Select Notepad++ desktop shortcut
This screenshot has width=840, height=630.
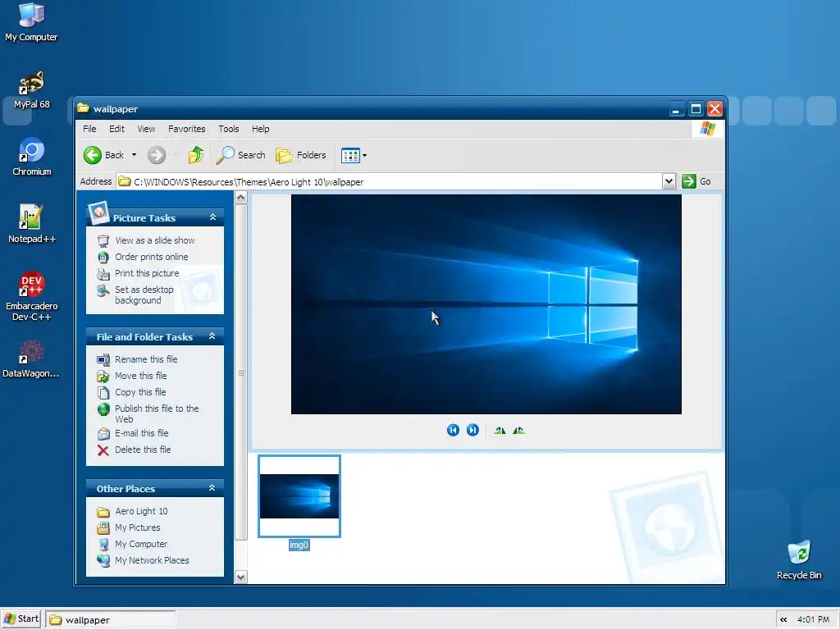(x=32, y=224)
